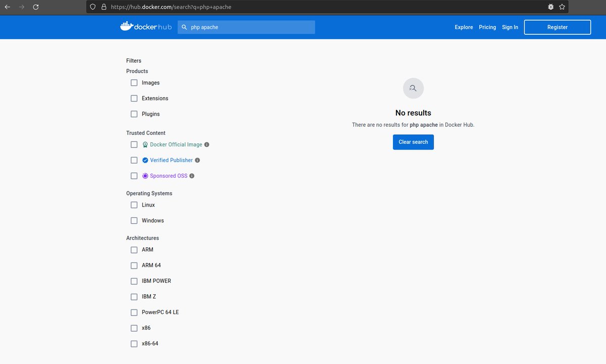Click the Docker Hub whale logo

click(126, 26)
